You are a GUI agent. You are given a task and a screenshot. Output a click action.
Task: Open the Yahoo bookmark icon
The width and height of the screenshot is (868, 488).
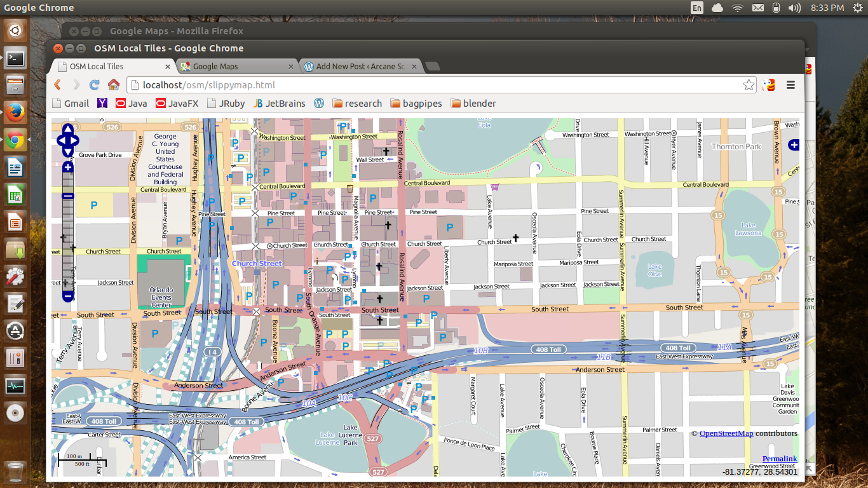pyautogui.click(x=102, y=104)
